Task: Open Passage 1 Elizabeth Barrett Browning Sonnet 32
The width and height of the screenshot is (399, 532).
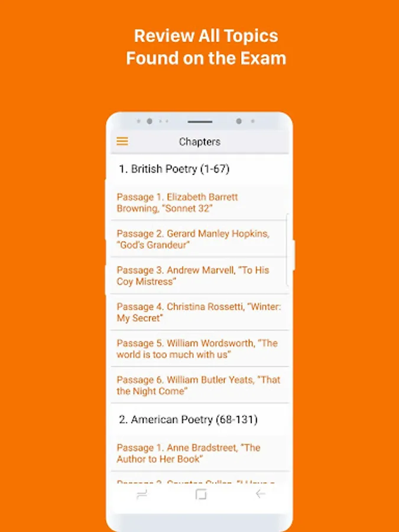Action: tap(200, 203)
